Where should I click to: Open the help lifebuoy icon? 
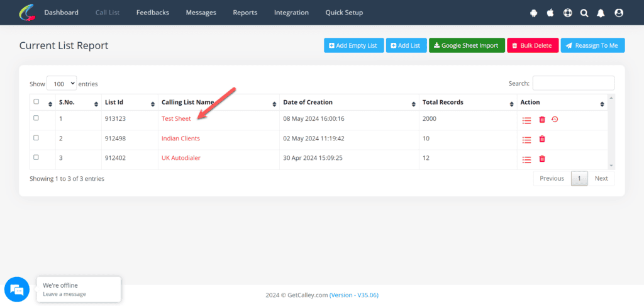click(568, 13)
